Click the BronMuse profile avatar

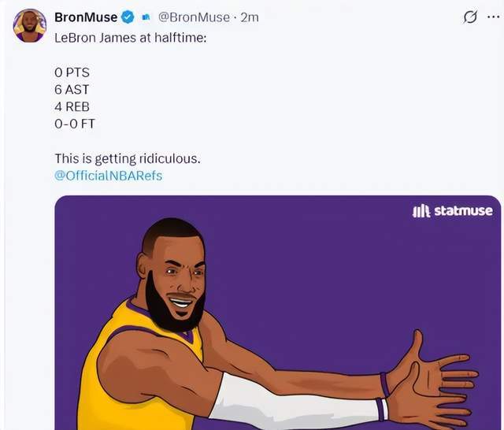pyautogui.click(x=29, y=25)
